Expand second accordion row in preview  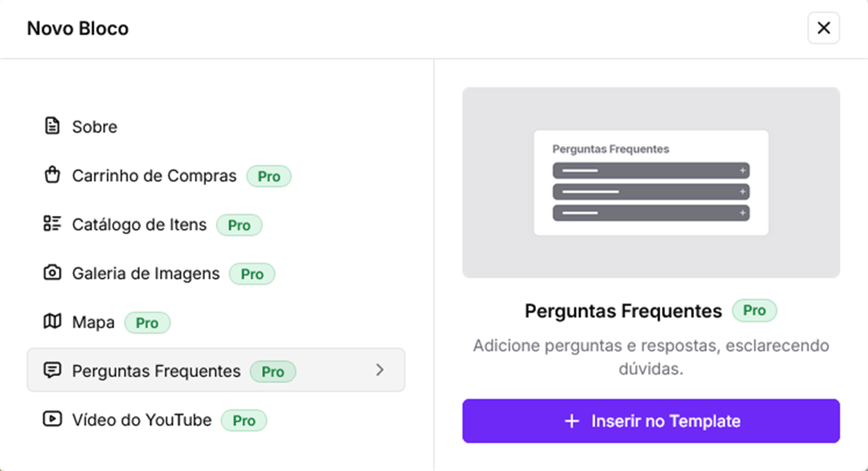[742, 192]
